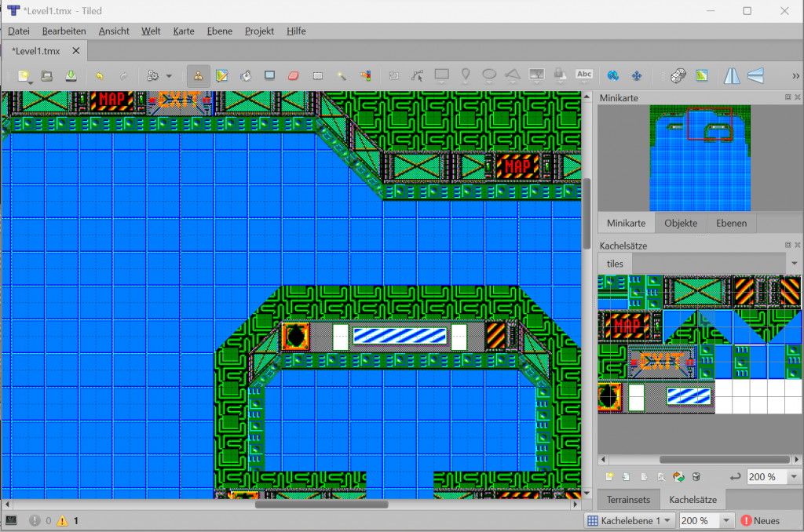Click the map's horizontal scrollbar
Screen dimensions: 804x532
pos(321,504)
